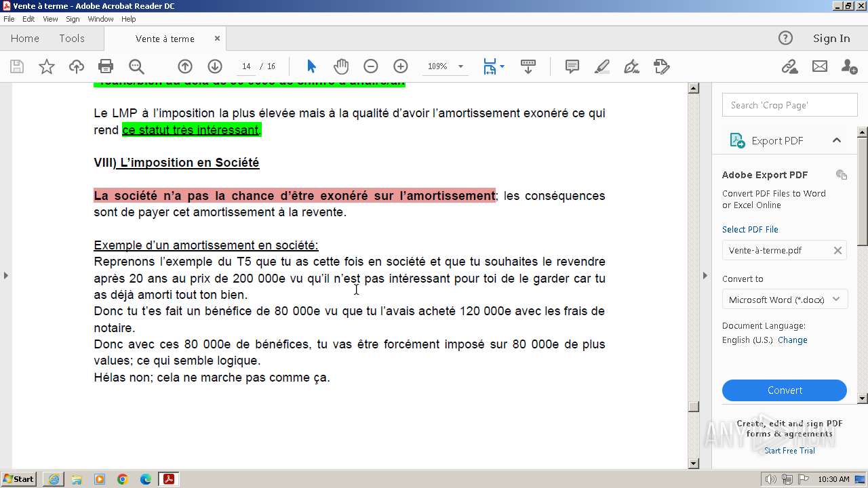Zoom in with the plus button
Viewport: 868px width, 488px height.
click(x=401, y=66)
